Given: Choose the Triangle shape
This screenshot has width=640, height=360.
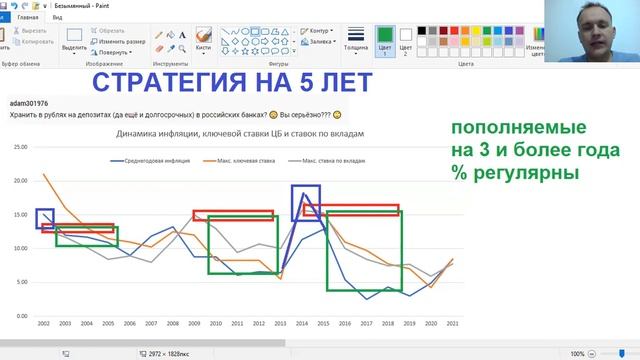Looking at the screenshot, I should (285, 31).
